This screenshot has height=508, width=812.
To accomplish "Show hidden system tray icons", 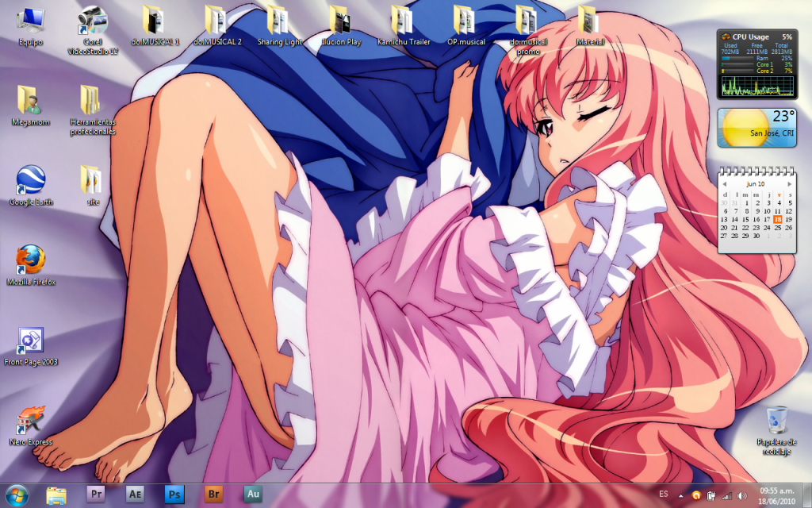I will click(681, 495).
